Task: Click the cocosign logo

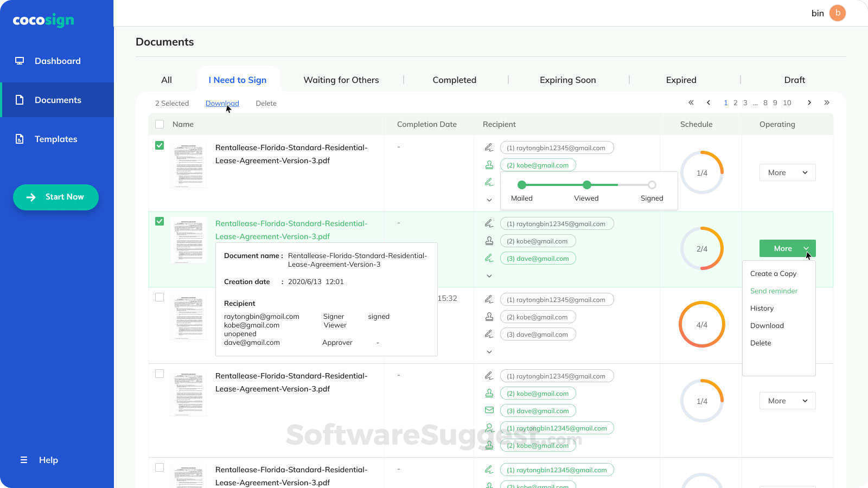Action: tap(43, 21)
